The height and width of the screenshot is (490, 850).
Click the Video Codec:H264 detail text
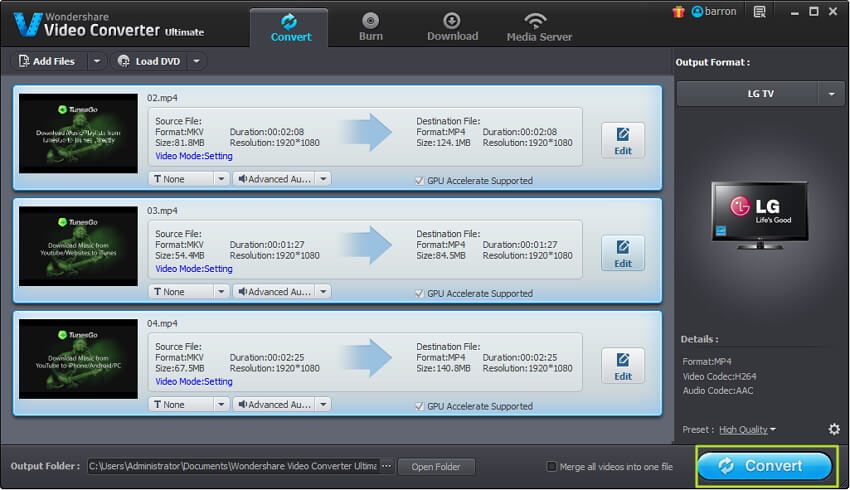click(x=719, y=376)
